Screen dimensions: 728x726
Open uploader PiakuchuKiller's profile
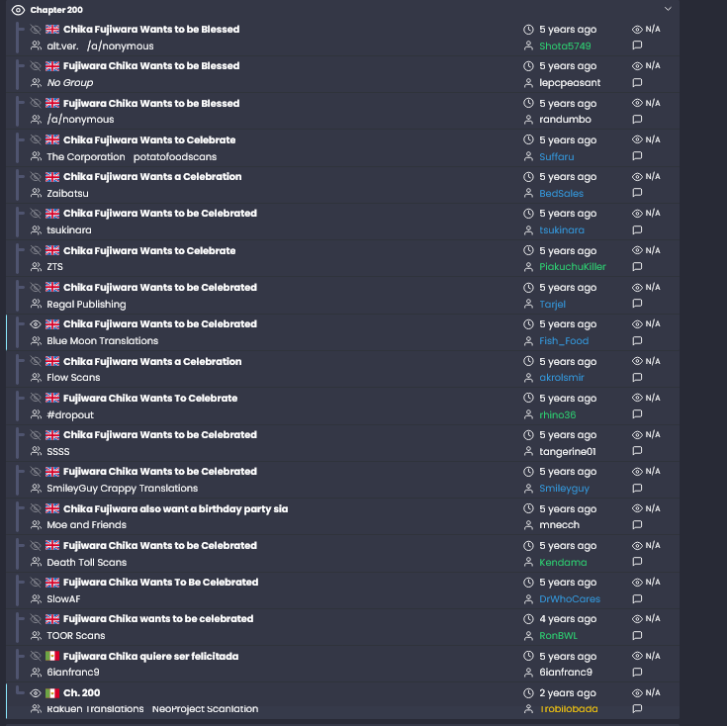(572, 267)
